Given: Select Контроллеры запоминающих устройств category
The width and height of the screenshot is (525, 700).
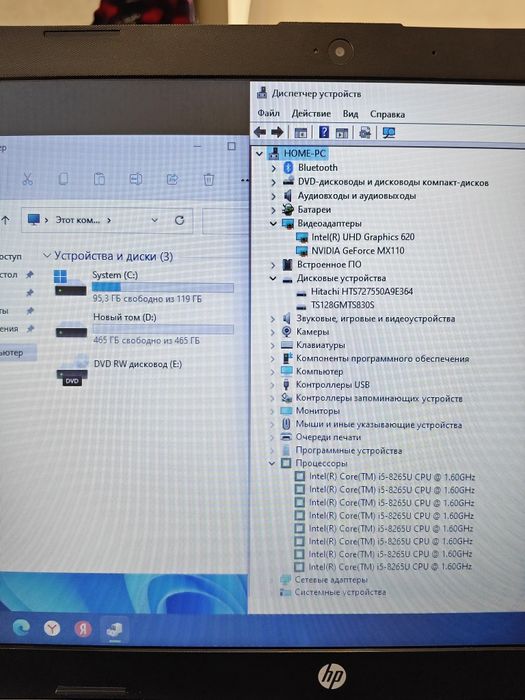Looking at the screenshot, I should (379, 398).
